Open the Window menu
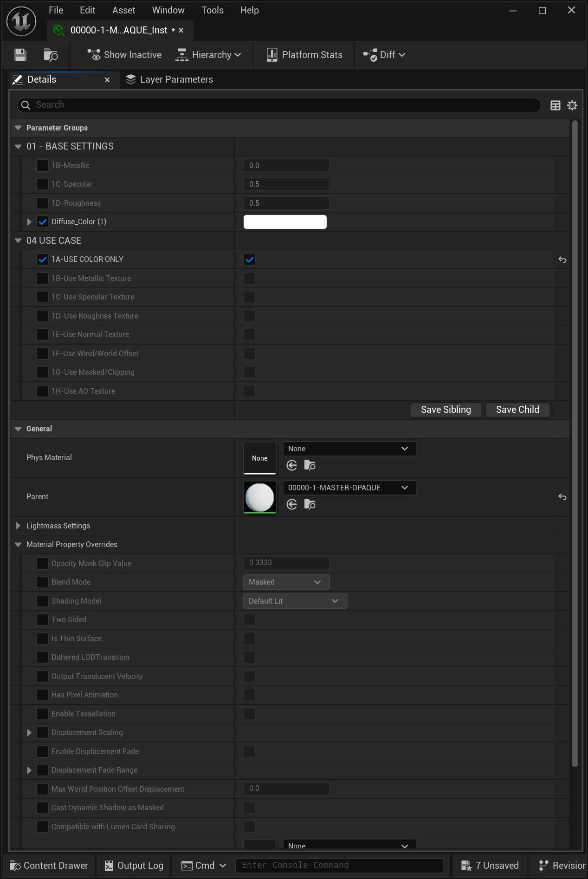The image size is (588, 879). coord(168,10)
